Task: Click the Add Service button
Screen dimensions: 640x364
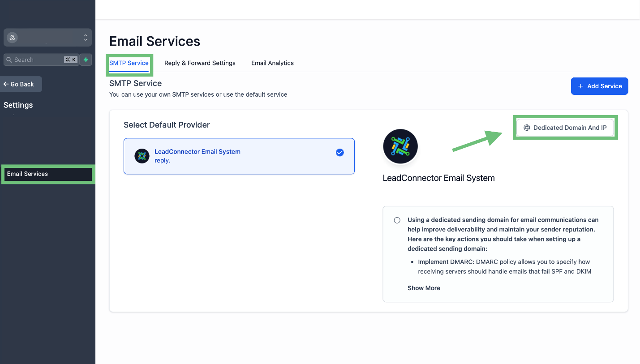Action: tap(599, 86)
